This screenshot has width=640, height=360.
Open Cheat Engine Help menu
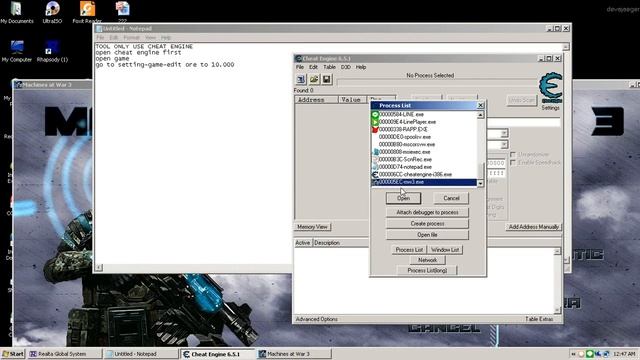(361, 67)
